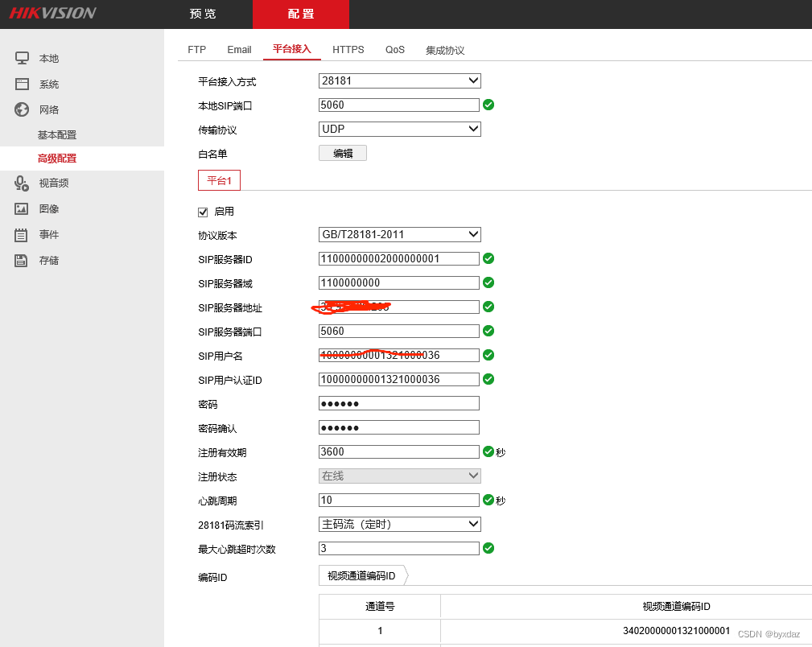Click green check icon next to 本地SIP端口

(488, 105)
